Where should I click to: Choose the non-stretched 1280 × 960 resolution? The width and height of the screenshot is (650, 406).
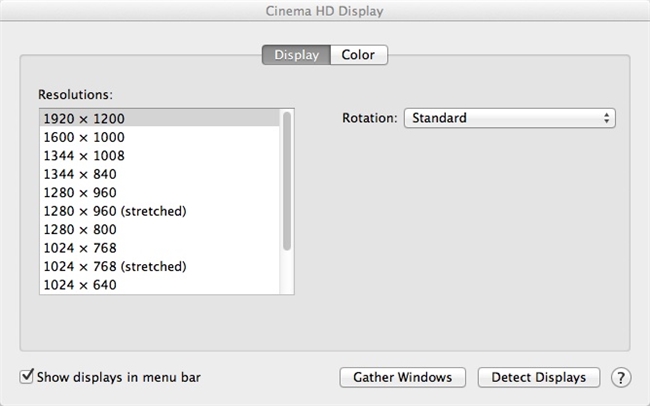coord(80,193)
